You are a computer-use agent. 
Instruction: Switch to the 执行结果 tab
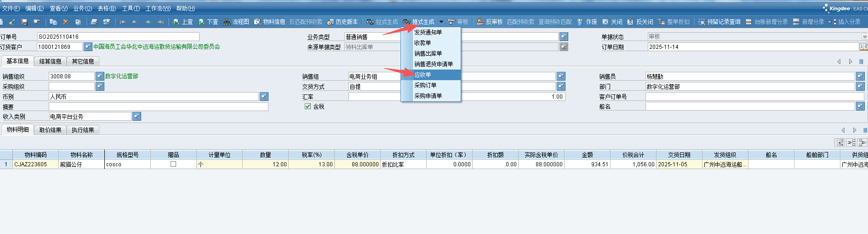coord(83,130)
